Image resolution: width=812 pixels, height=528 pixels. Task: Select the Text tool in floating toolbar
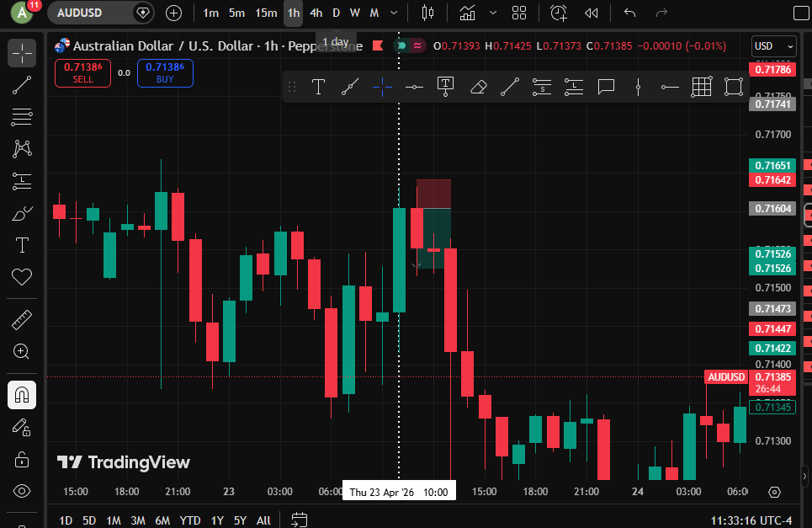coord(318,87)
